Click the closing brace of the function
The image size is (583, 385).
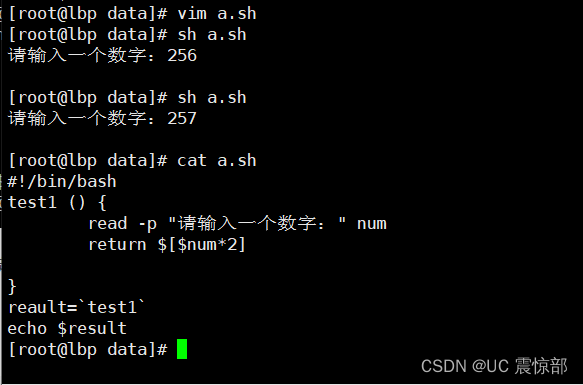point(12,286)
